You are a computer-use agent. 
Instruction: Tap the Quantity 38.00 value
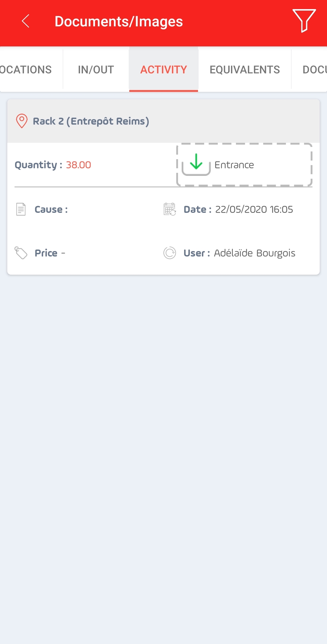pos(78,165)
